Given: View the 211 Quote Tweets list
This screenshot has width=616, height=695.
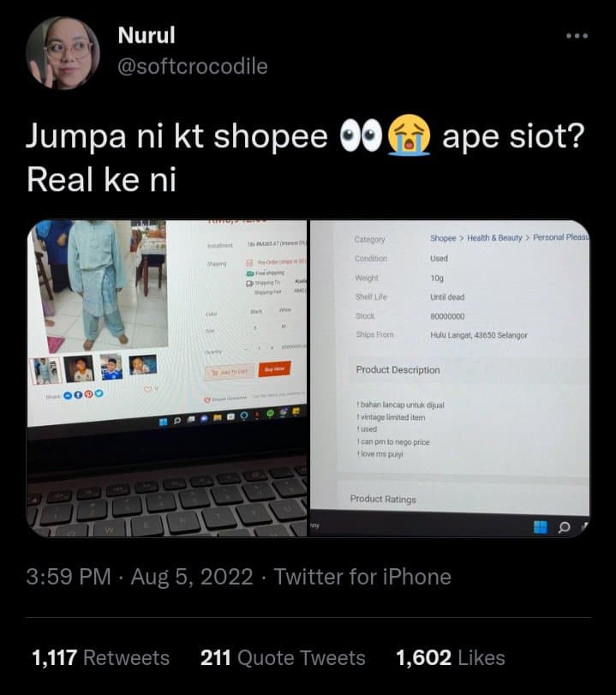Looking at the screenshot, I should coord(283,658).
